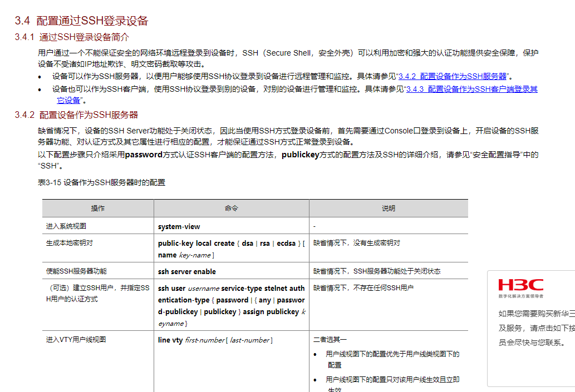Click subheading 3.4.2 配置设备作为SSH服务器
Image resolution: width=575 pixels, height=392 pixels.
[76, 115]
